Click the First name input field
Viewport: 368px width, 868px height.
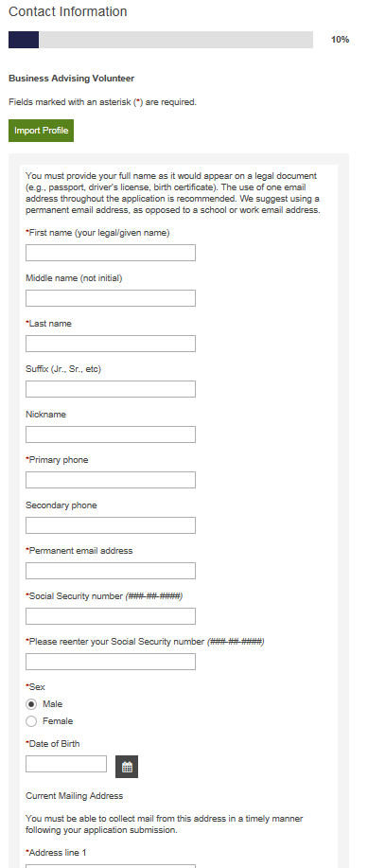111,253
